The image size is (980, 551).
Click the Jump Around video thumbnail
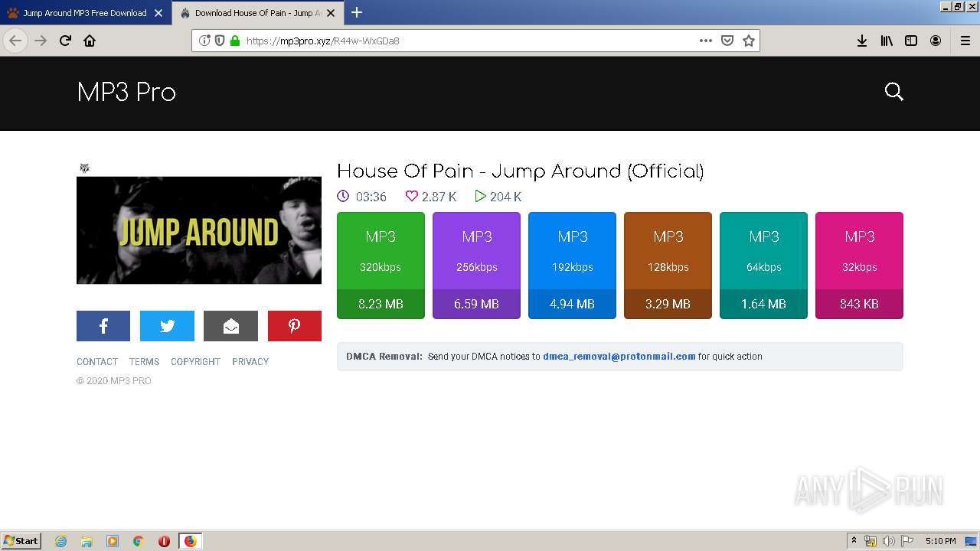(199, 230)
